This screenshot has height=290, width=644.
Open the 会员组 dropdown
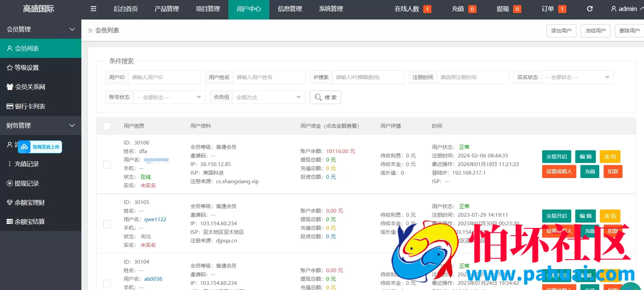[x=269, y=97]
